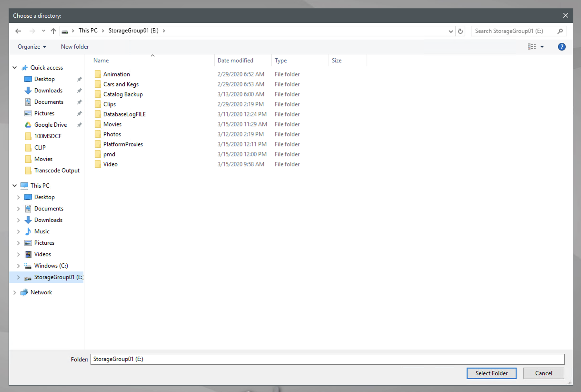The image size is (581, 392).
Task: Select Windows (C:) drive
Action: (x=51, y=266)
